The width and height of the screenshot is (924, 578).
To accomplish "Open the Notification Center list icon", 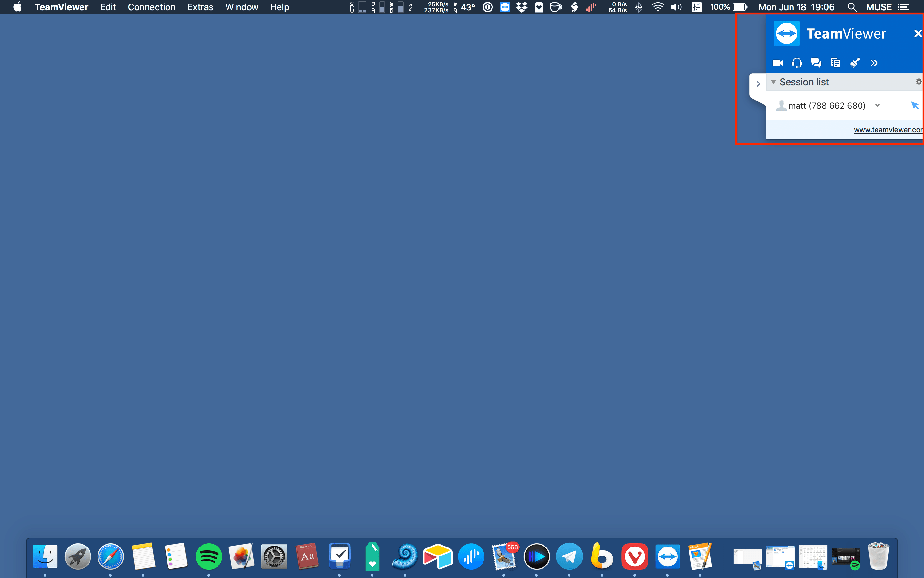I will (903, 7).
